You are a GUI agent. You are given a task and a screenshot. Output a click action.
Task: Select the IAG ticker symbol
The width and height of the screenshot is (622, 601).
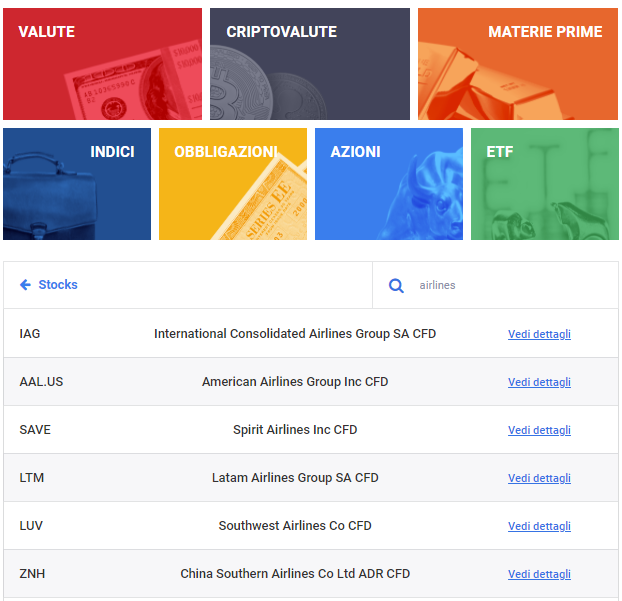point(30,334)
